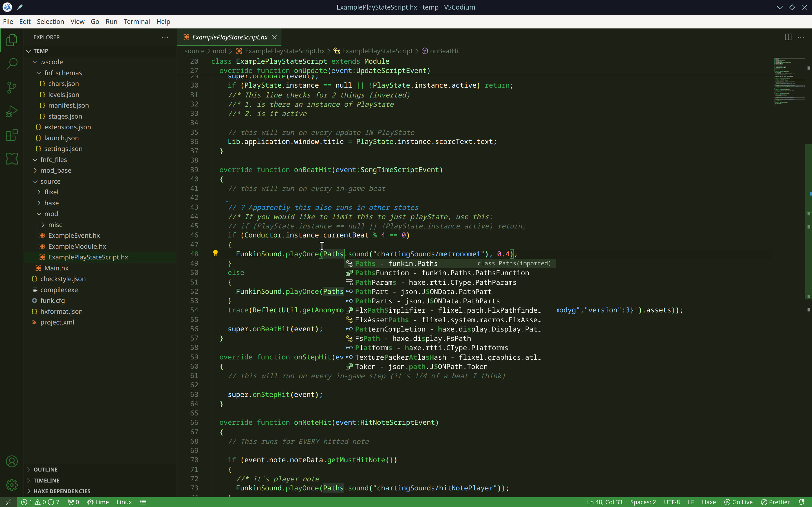The height and width of the screenshot is (507, 812).
Task: Click UTF-8 encoding in the status bar
Action: [x=672, y=502]
